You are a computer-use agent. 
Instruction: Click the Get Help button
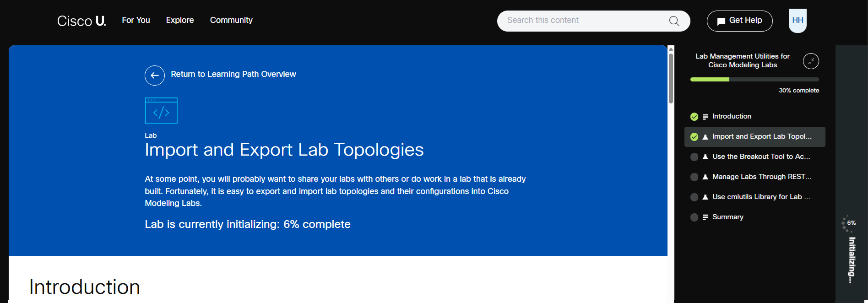point(739,21)
